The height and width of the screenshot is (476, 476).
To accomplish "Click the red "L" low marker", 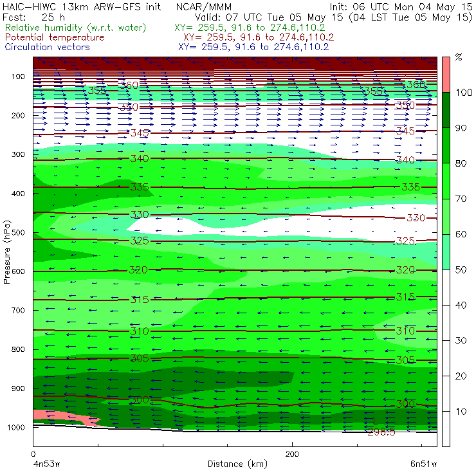I will [x=375, y=421].
